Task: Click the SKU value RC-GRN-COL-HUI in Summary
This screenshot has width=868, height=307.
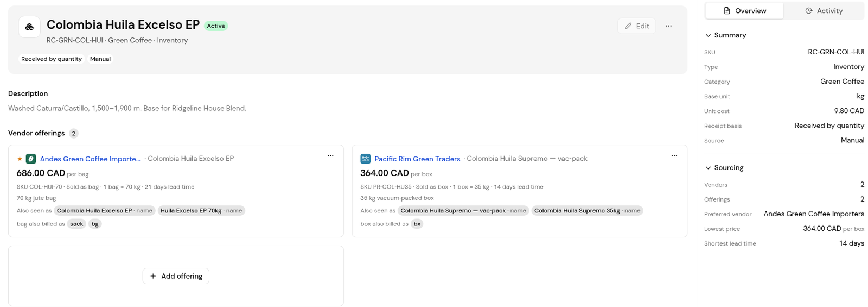Action: [x=836, y=52]
